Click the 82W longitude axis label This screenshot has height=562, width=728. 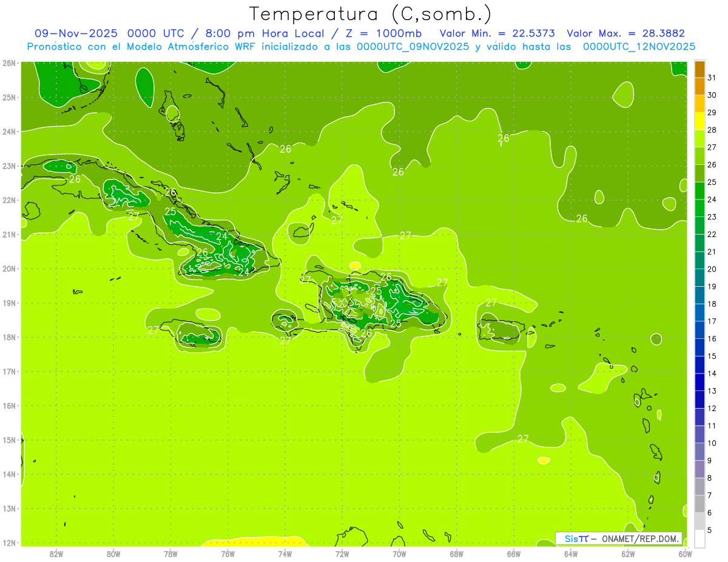[x=56, y=554]
